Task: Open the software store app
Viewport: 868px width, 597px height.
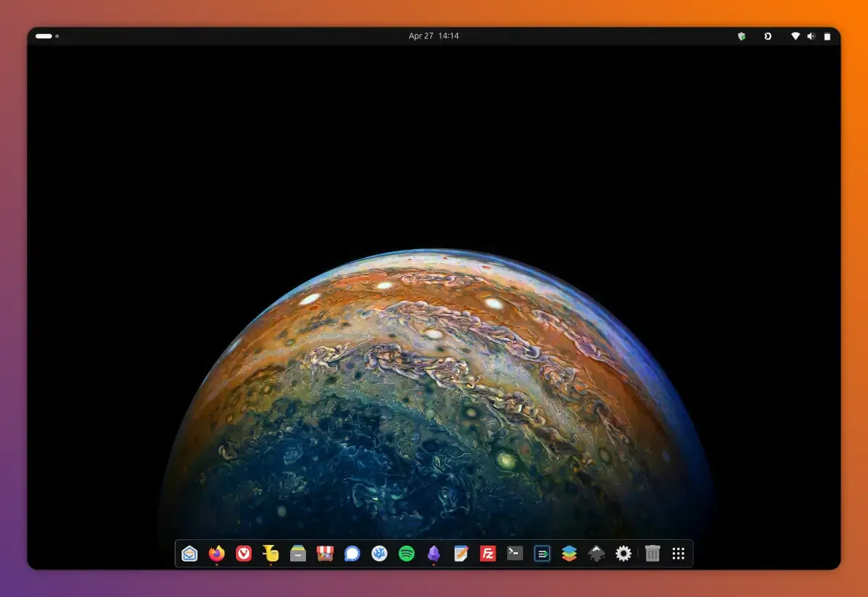Action: point(325,554)
